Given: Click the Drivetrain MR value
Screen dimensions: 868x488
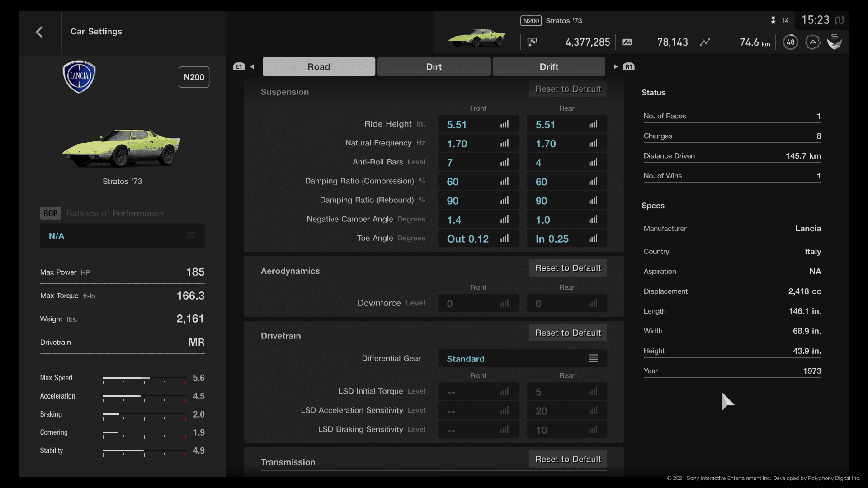Looking at the screenshot, I should click(196, 342).
